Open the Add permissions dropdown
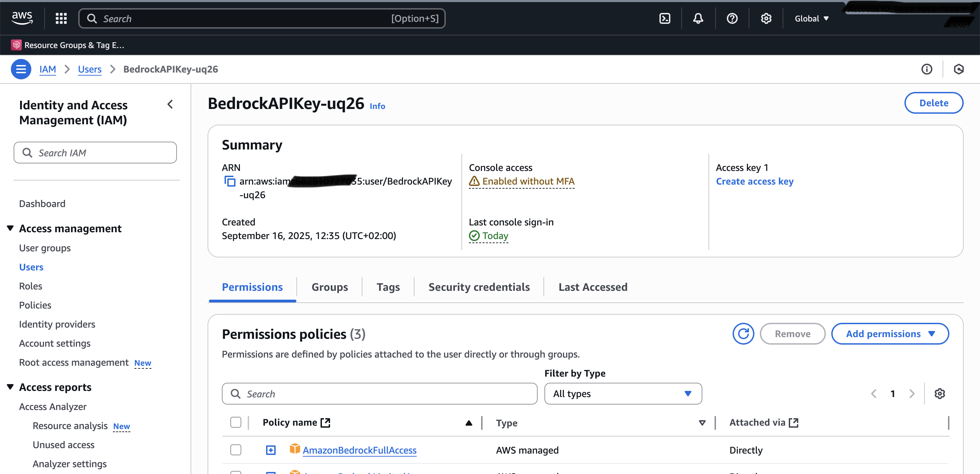980x474 pixels. tap(889, 333)
